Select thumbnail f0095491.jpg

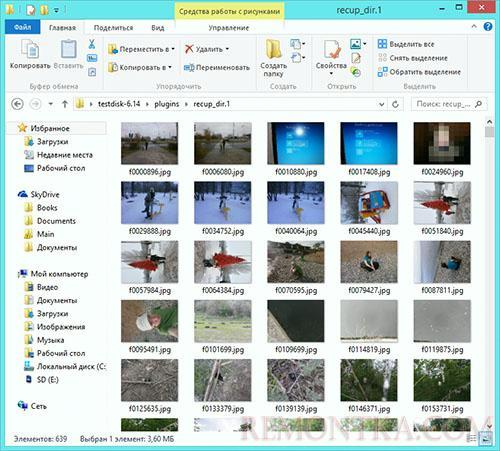pyautogui.click(x=149, y=321)
